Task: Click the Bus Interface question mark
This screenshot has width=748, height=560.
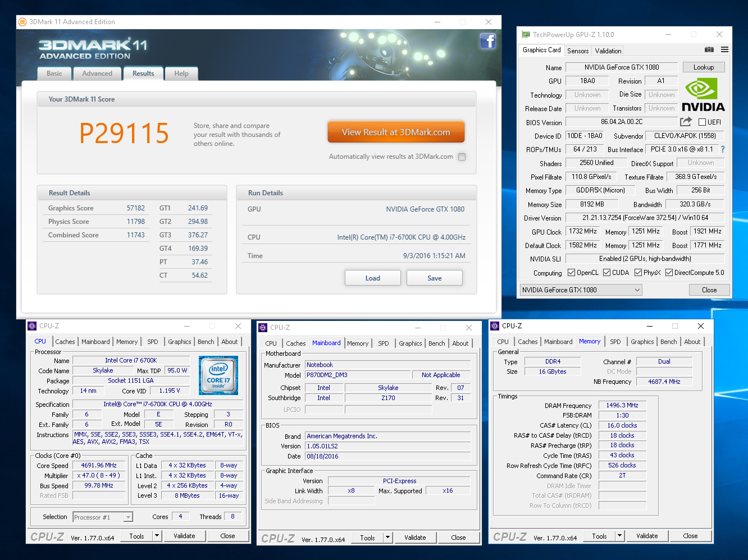Action: pyautogui.click(x=723, y=149)
